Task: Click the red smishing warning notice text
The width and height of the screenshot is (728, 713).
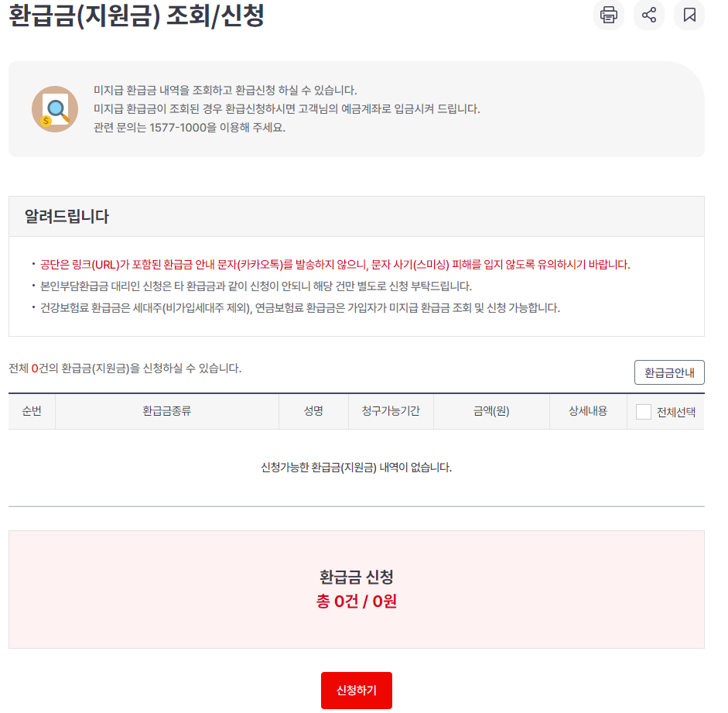Action: [x=335, y=265]
